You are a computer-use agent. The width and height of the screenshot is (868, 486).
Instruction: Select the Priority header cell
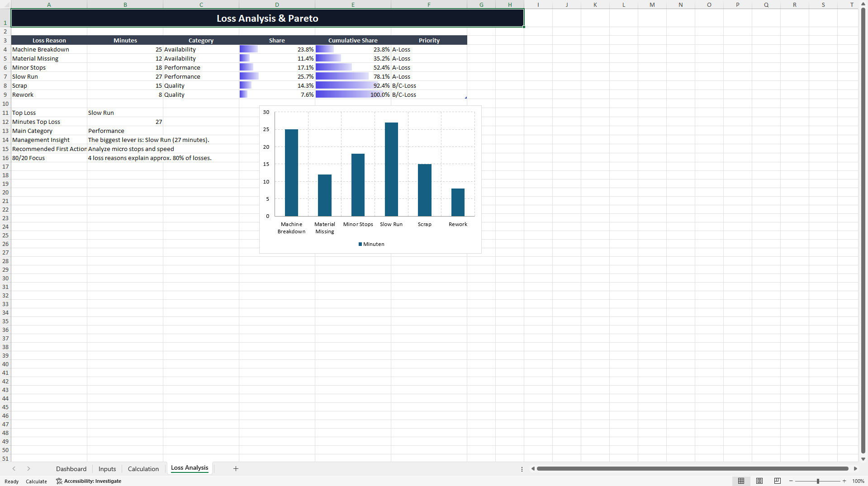click(429, 40)
